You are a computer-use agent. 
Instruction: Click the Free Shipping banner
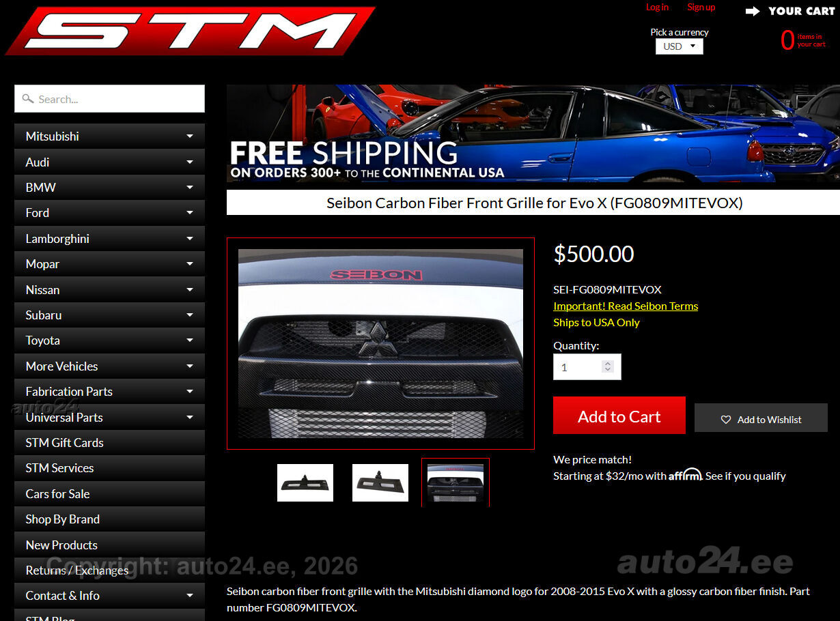tap(533, 134)
